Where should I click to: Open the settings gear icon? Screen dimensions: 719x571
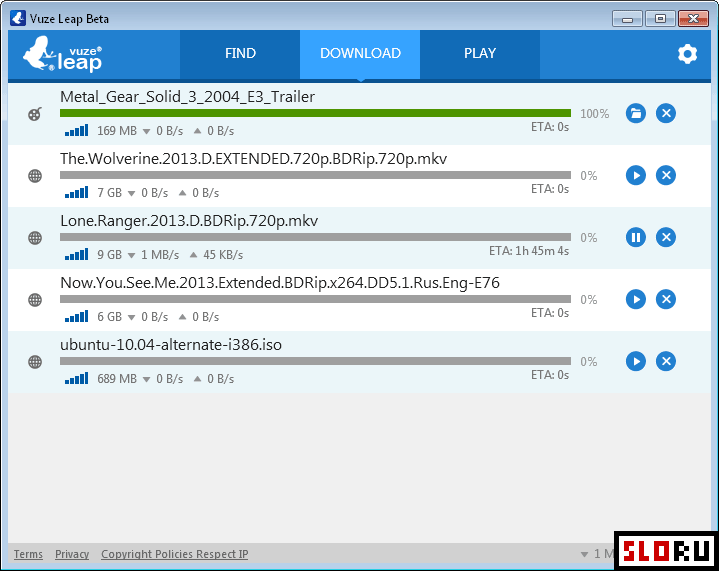[x=687, y=54]
